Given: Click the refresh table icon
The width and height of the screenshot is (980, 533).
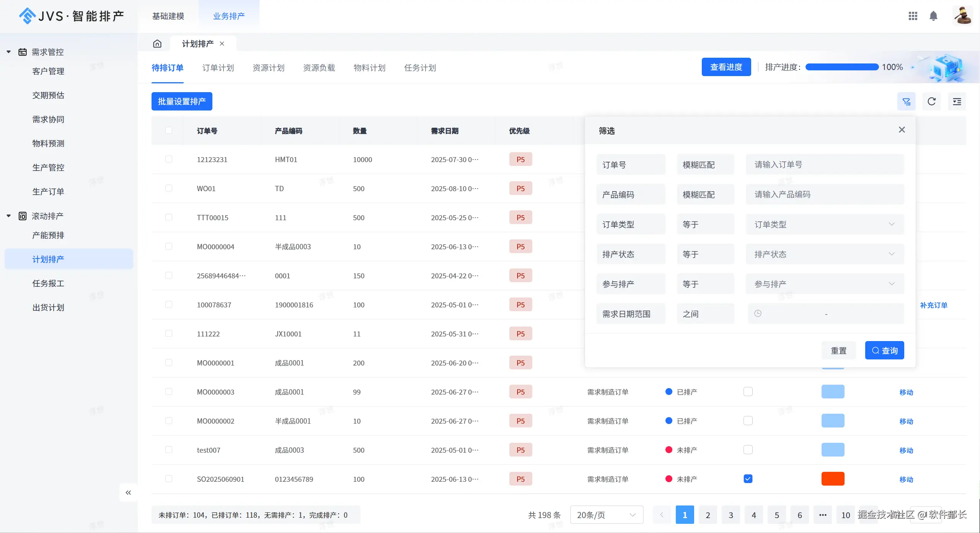Looking at the screenshot, I should click(x=931, y=102).
